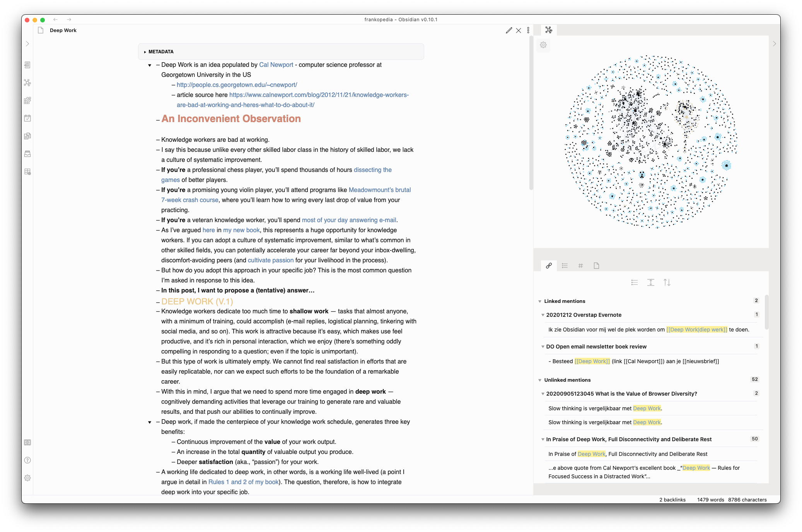Open 'Rules 1 and 2 of my book' link
This screenshot has height=532, width=802.
click(x=244, y=482)
